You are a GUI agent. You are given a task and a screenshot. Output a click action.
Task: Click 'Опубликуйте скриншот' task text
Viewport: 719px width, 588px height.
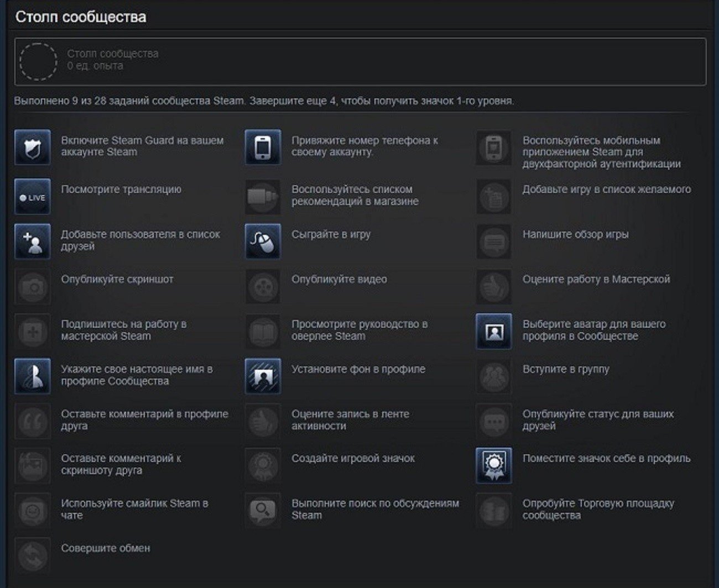[117, 280]
